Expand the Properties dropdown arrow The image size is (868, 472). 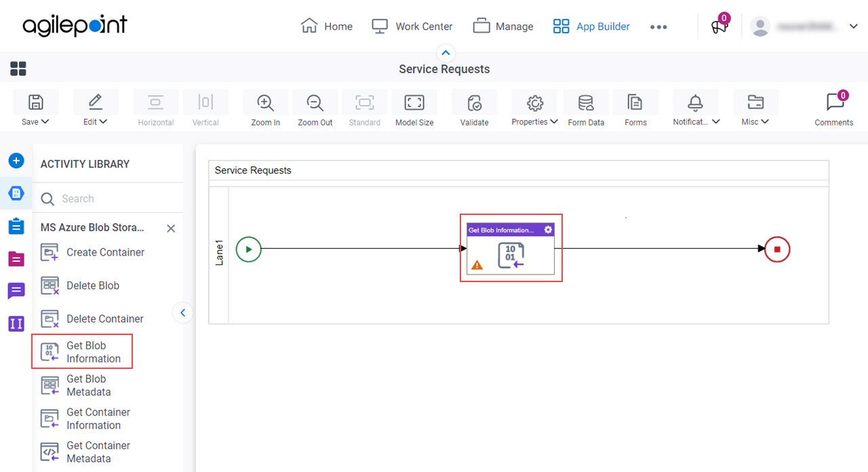pos(554,122)
